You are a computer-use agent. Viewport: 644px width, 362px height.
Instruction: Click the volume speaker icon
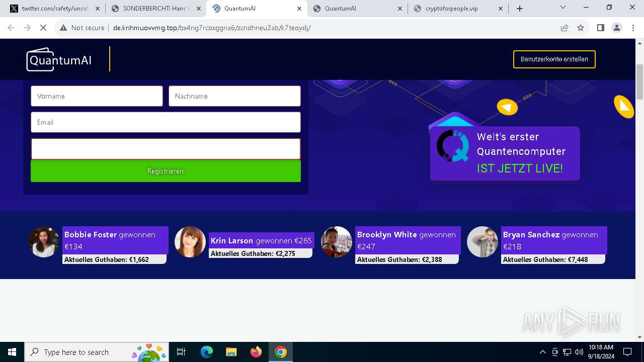tap(579, 352)
